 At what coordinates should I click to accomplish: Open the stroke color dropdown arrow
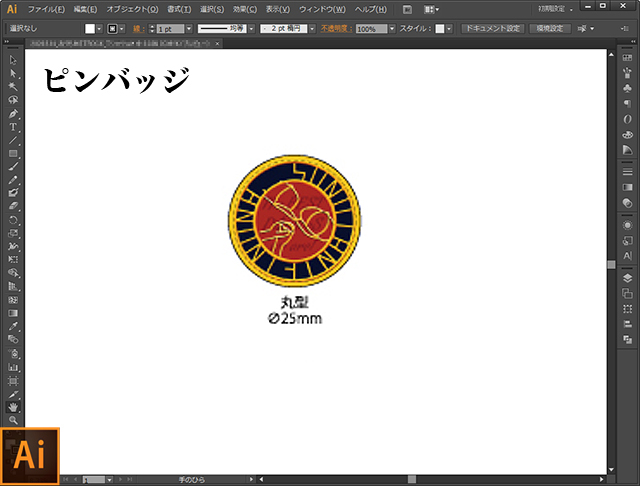point(122,29)
